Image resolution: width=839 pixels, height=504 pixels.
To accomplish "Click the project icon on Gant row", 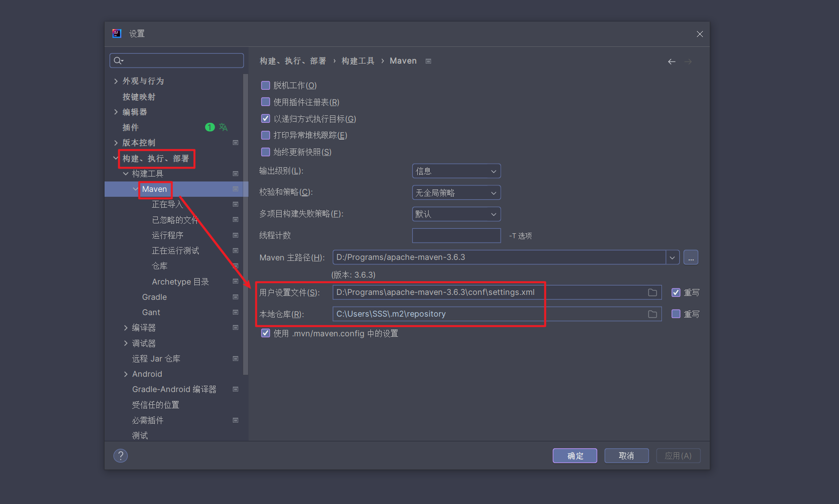I will coord(235,312).
